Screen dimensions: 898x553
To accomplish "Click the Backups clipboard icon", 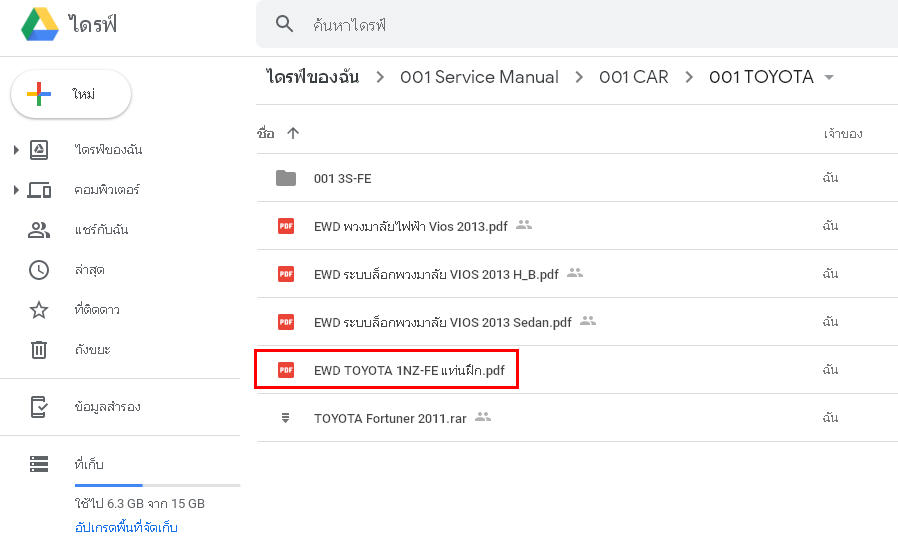I will point(39,407).
